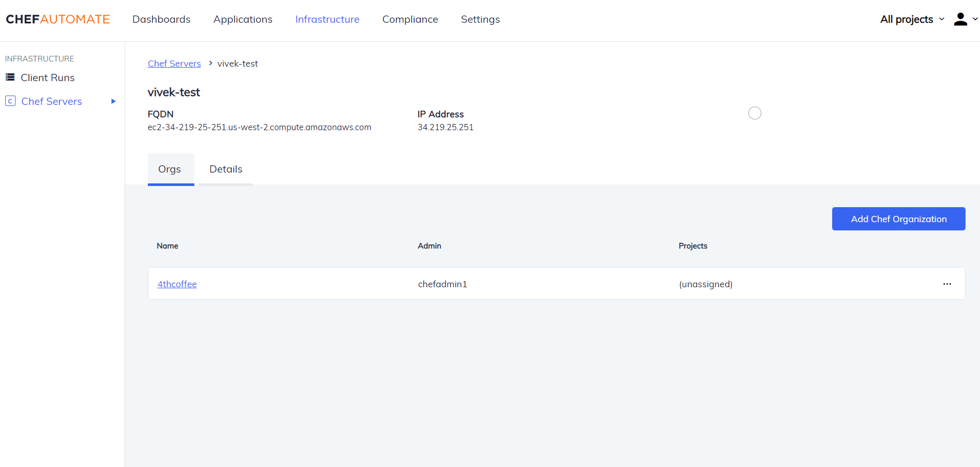The width and height of the screenshot is (980, 467).
Task: Follow the Chef Servers breadcrumb link
Action: [x=174, y=64]
